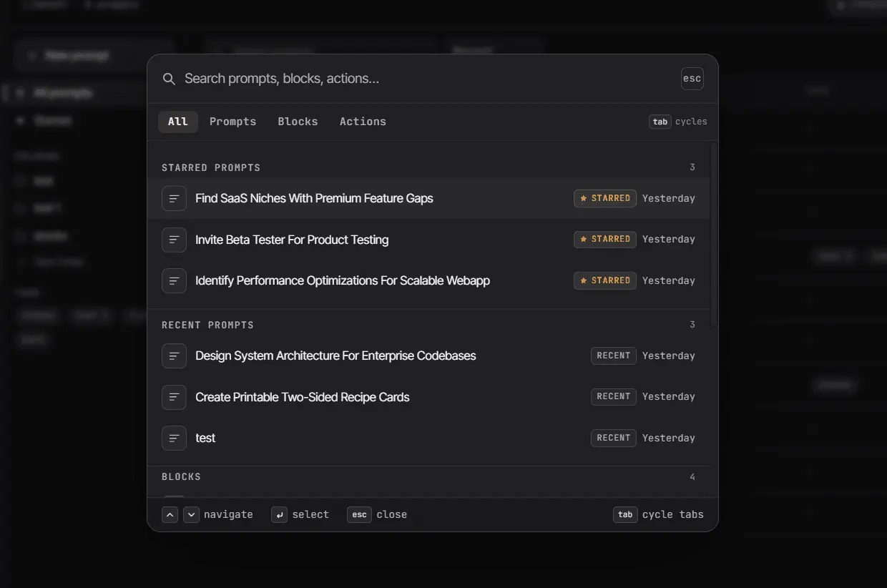Open the Blocks tab

(x=298, y=122)
